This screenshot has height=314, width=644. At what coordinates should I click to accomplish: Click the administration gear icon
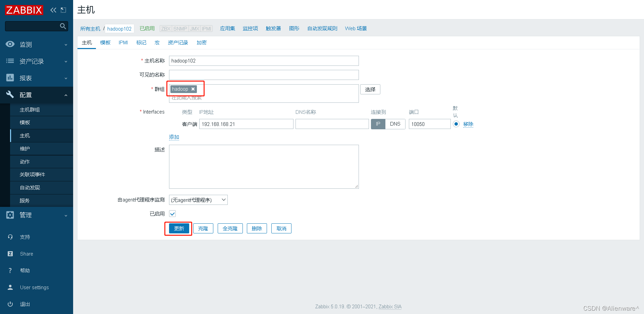coord(10,215)
